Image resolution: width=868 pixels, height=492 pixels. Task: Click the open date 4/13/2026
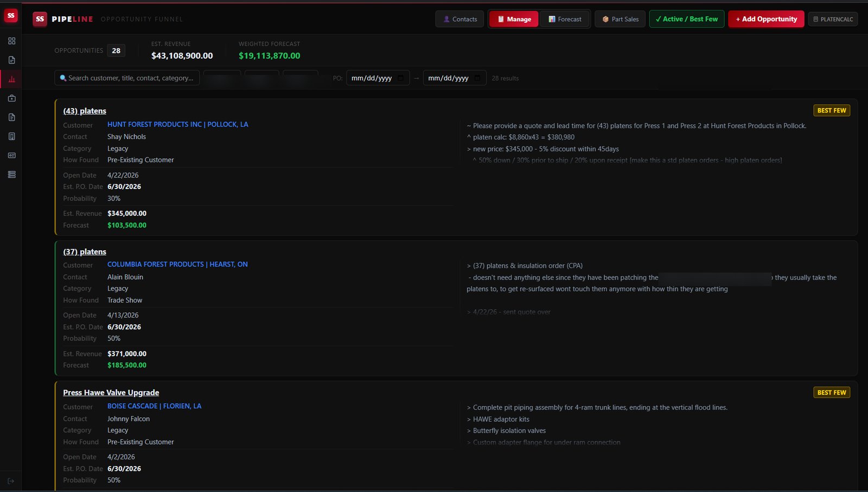point(123,315)
